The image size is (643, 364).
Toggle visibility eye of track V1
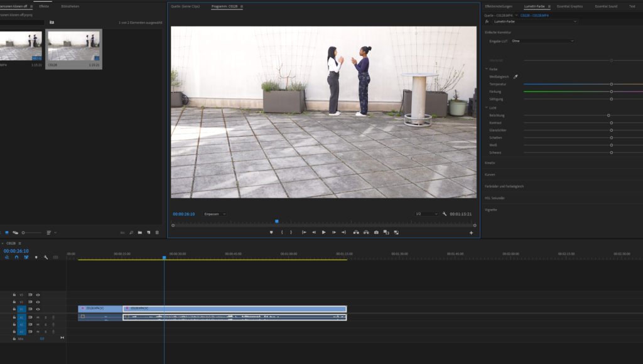38,309
